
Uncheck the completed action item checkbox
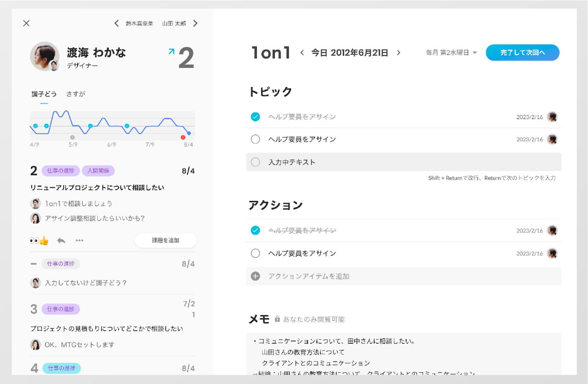(x=255, y=230)
